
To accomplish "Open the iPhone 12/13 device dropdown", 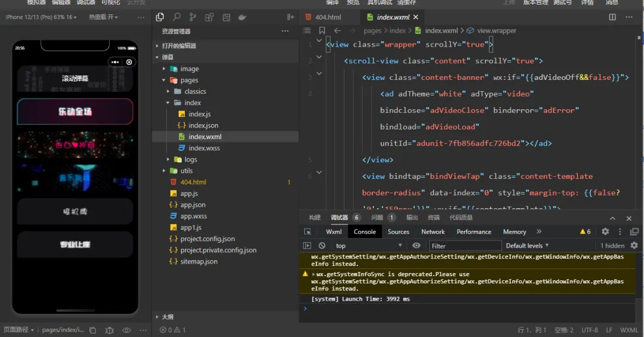I will 41,17.
